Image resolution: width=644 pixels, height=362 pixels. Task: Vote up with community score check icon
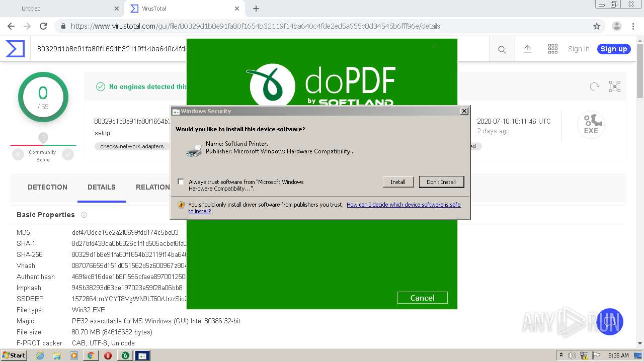tap(68, 155)
